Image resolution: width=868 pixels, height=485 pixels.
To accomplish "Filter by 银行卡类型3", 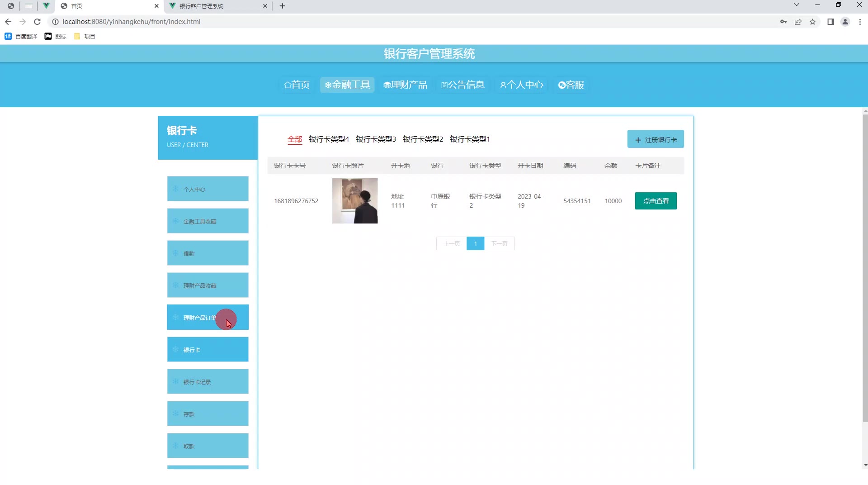I will click(x=376, y=139).
